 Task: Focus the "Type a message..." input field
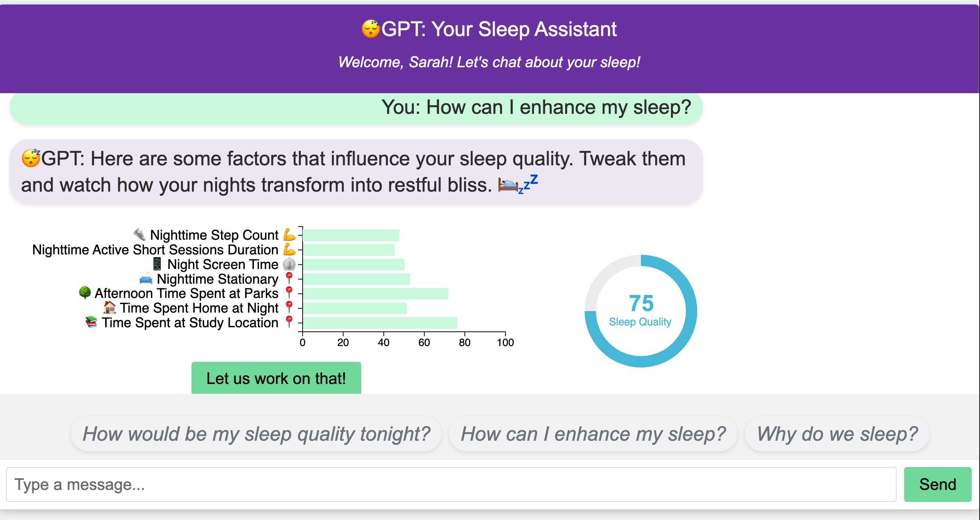451,484
